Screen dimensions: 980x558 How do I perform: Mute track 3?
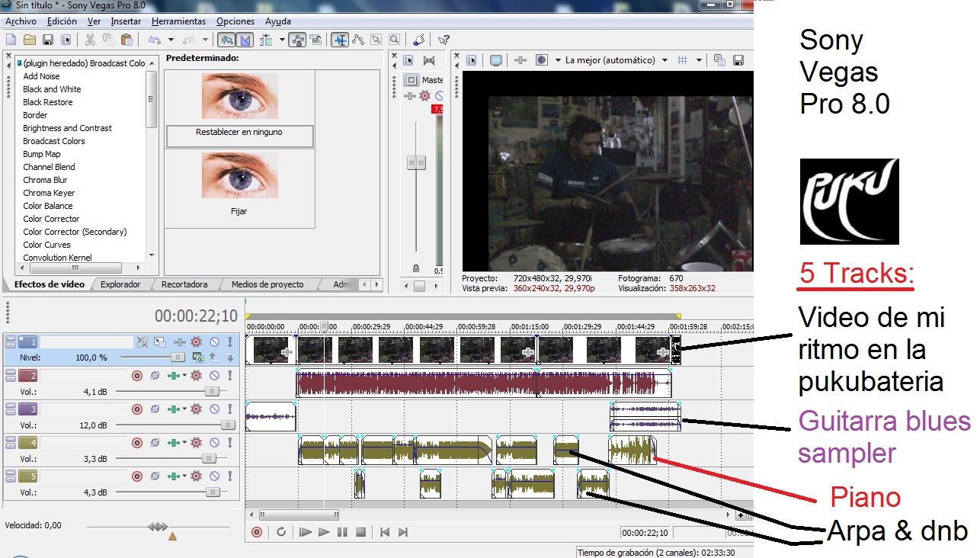click(x=214, y=409)
